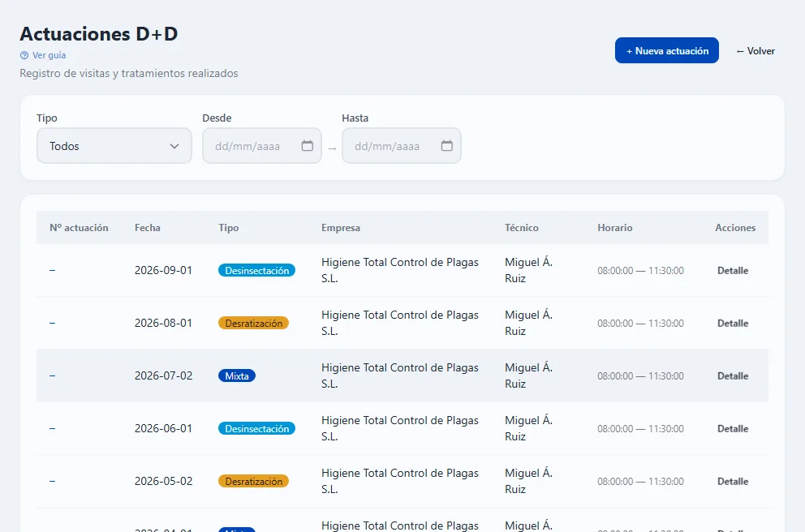The height and width of the screenshot is (532, 805).
Task: Go back with the Volver link
Action: (x=755, y=51)
